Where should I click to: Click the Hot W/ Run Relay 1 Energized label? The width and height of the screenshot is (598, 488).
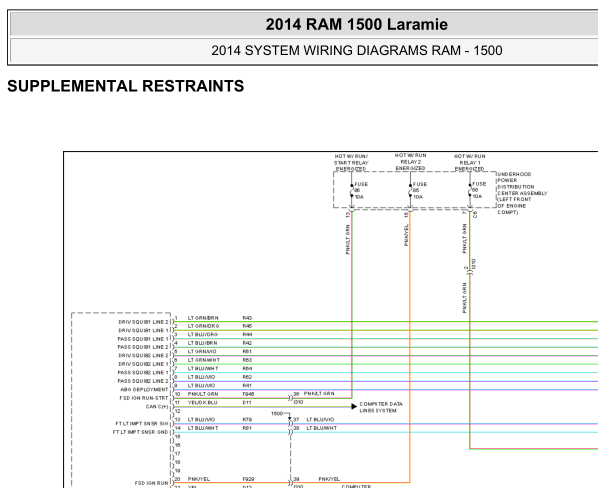click(x=469, y=162)
